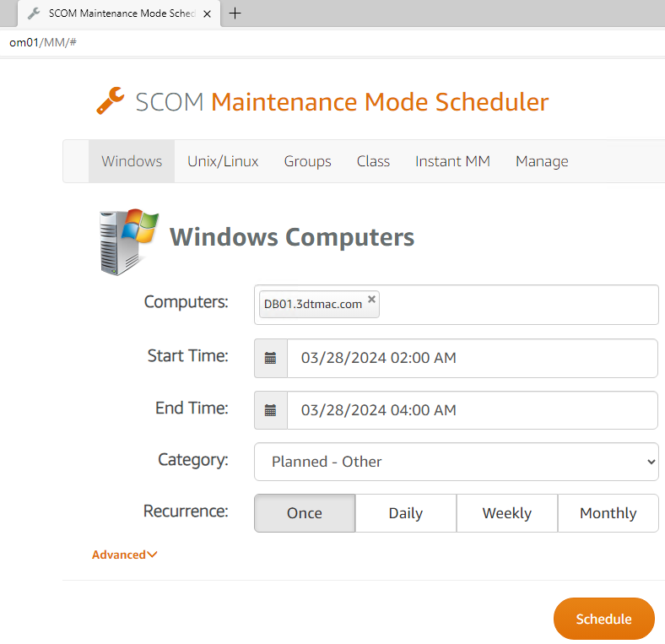Open the Start Time calendar picker icon
Viewport: 665px width, 644px height.
coord(271,358)
